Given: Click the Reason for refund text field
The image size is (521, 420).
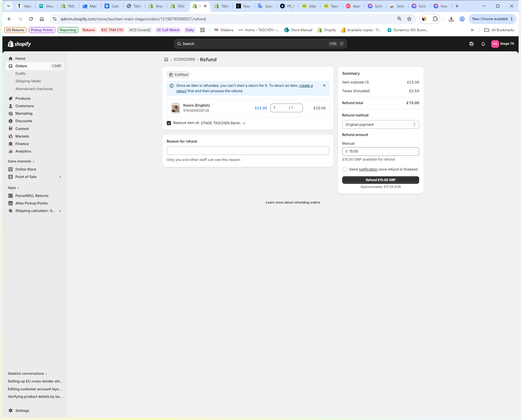Looking at the screenshot, I should tap(248, 151).
